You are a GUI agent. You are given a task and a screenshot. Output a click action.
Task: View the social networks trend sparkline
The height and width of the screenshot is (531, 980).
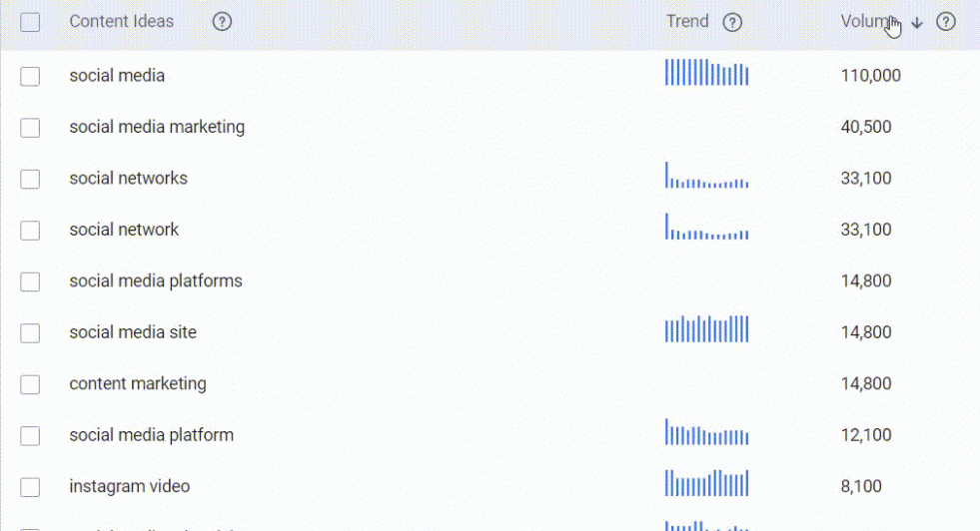coord(707,175)
